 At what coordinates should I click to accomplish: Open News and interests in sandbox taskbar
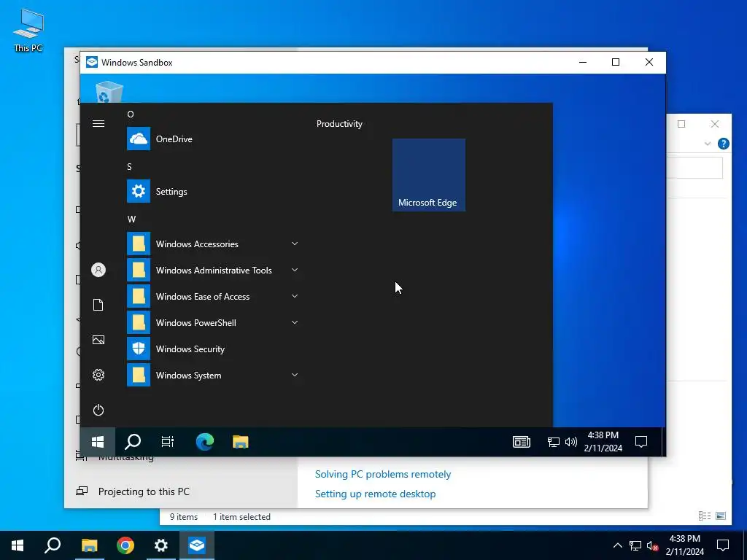[x=522, y=442]
